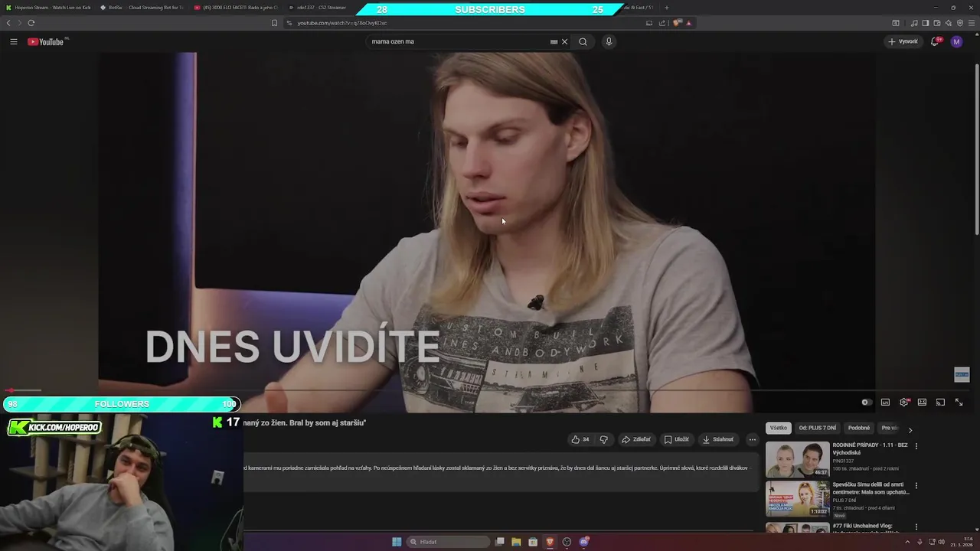Click the Zdieľať share button

click(636, 439)
